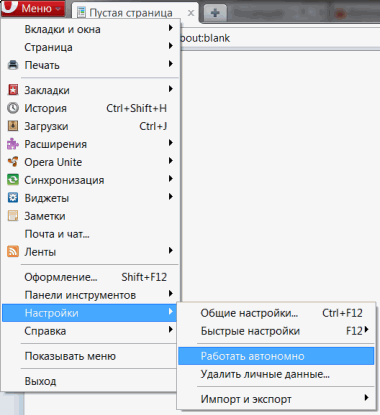Click the arrow next to Справка
Screen dimensions: 380x415
170,329
